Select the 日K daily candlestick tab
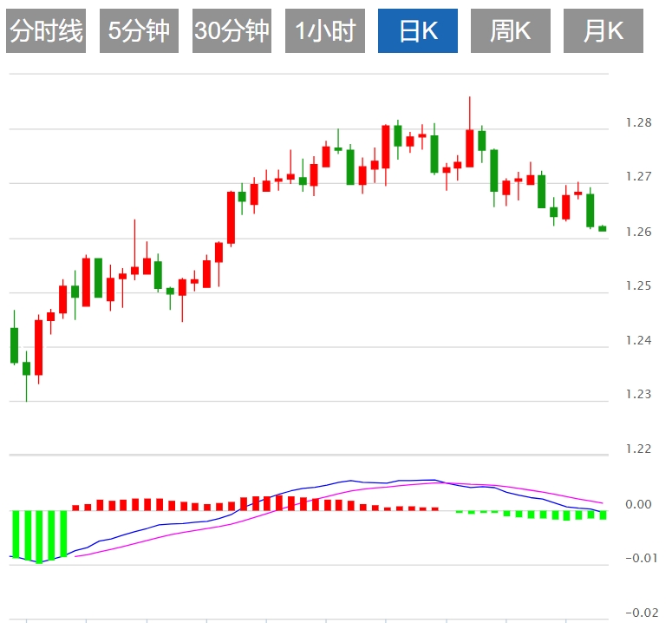Image resolution: width=672 pixels, height=623 pixels. pos(418,31)
